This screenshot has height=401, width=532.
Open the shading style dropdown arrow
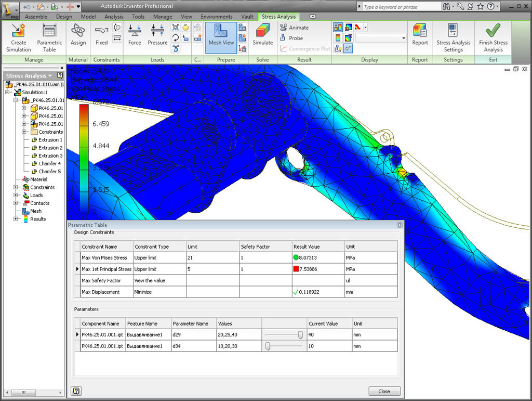(x=365, y=28)
